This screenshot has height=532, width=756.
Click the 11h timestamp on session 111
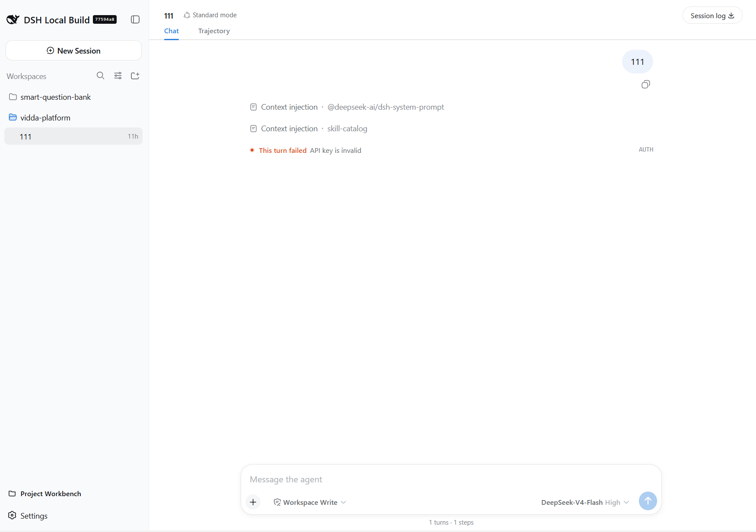[133, 136]
